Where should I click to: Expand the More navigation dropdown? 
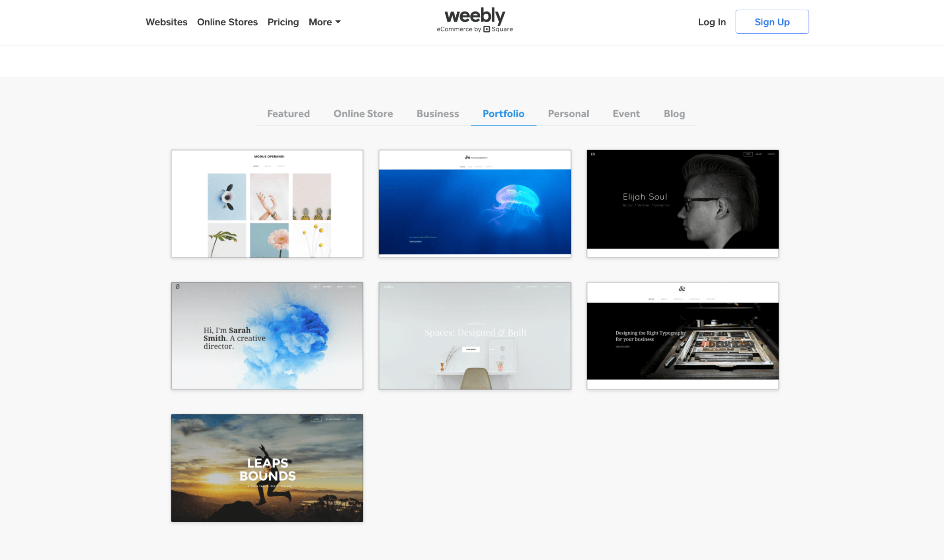(x=323, y=21)
